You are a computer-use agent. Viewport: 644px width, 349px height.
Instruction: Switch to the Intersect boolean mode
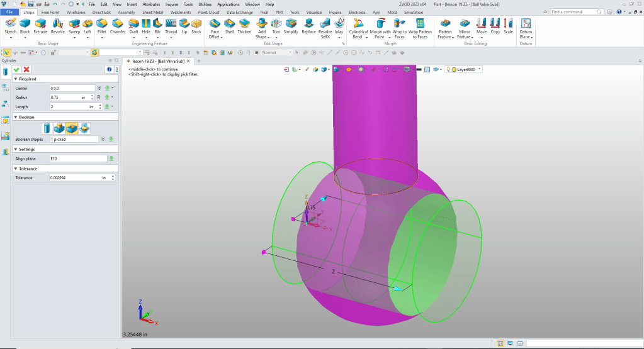pyautogui.click(x=84, y=128)
